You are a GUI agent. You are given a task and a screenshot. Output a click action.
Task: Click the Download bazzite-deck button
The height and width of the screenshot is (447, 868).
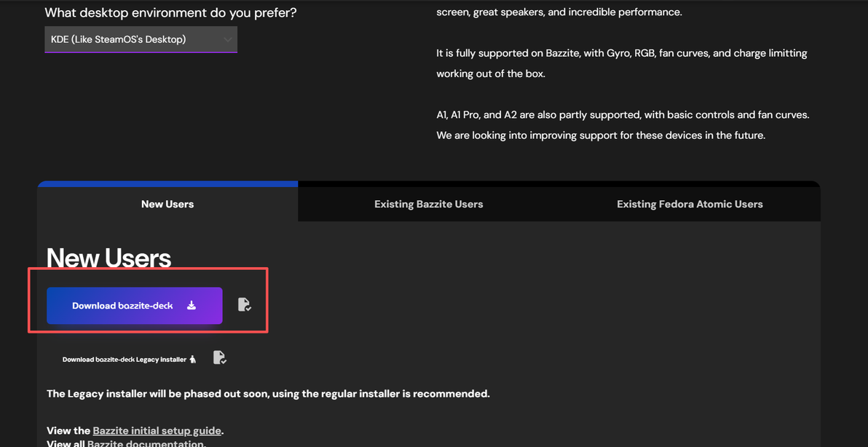pyautogui.click(x=135, y=305)
